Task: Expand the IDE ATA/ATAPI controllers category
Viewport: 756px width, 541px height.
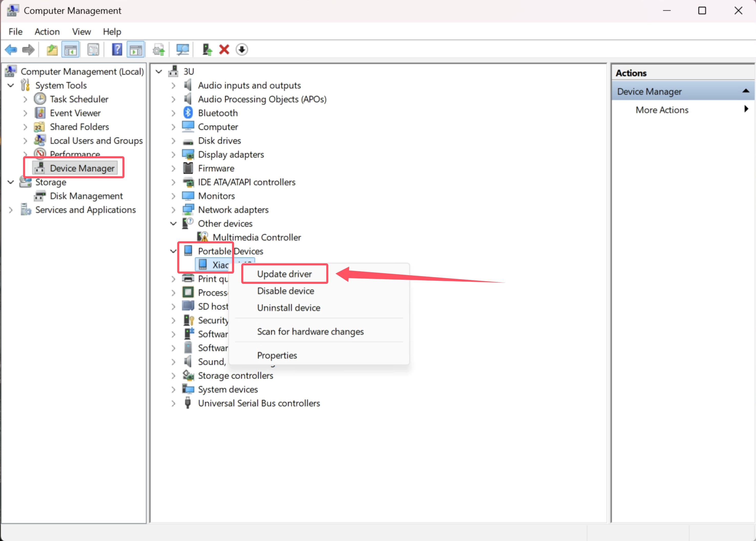Action: (173, 182)
